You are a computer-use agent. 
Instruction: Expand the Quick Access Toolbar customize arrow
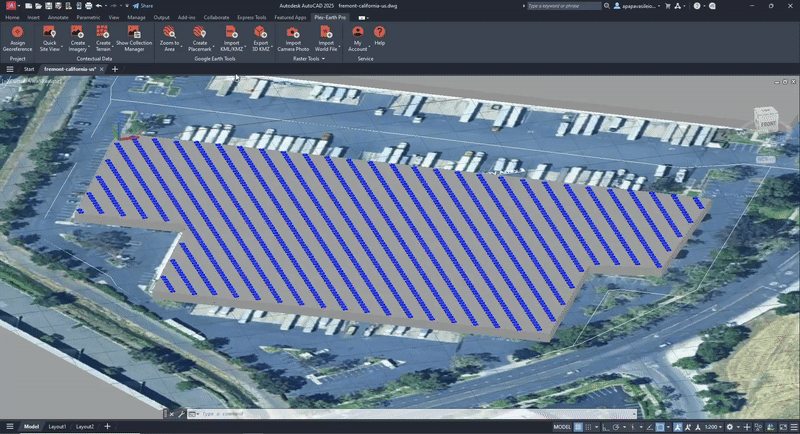(x=127, y=6)
